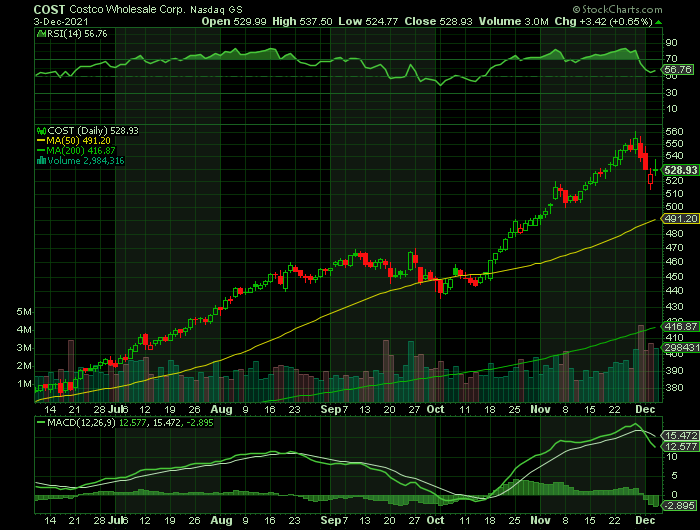Click the green MA(200) line swatch
The image size is (700, 530).
41,151
